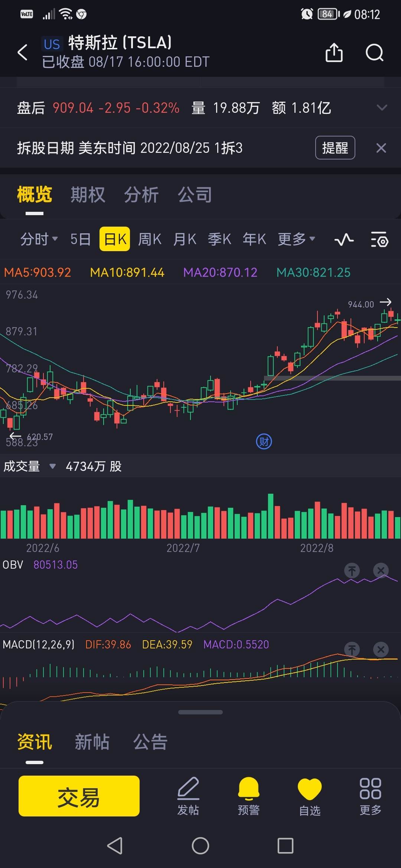Tap the MA20:870.12 indicator label
This screenshot has height=868, width=401.
220,272
